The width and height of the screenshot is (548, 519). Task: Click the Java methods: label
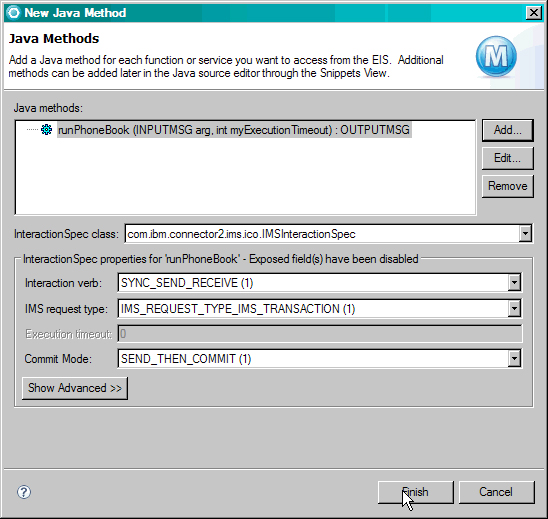coord(48,108)
